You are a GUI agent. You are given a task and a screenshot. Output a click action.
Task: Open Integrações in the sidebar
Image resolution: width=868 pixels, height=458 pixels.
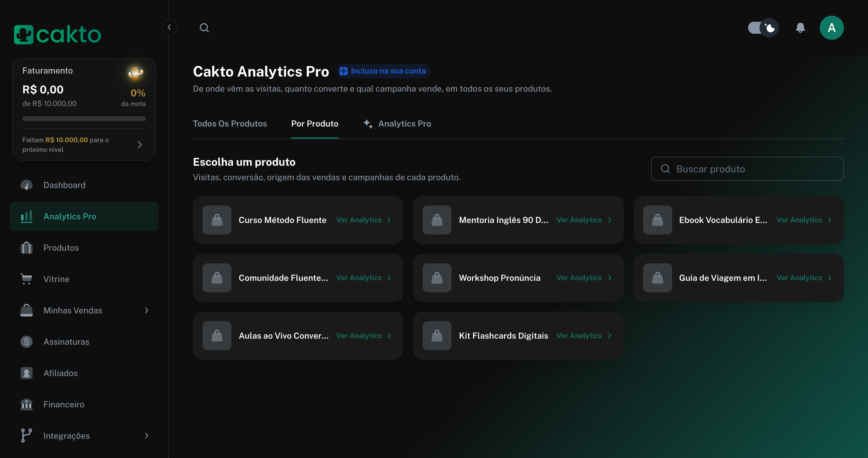pos(84,435)
